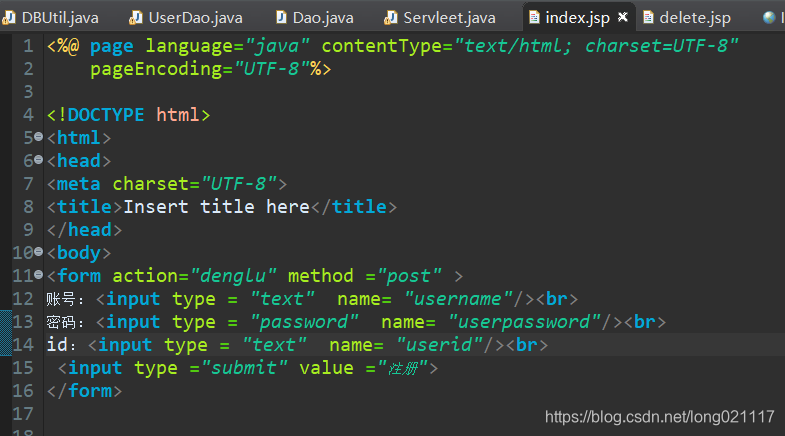Click the pageEncoding attribute on line 2
The image size is (785, 436).
(x=156, y=69)
